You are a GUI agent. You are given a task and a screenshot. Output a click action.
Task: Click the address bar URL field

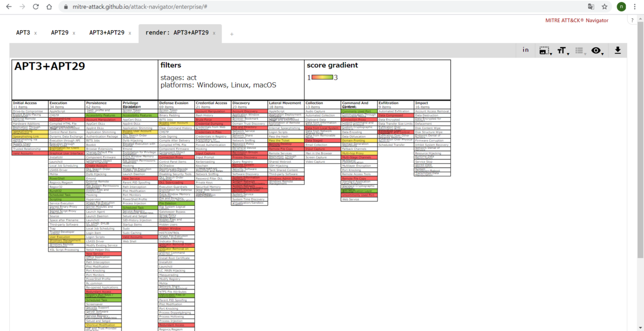[322, 7]
